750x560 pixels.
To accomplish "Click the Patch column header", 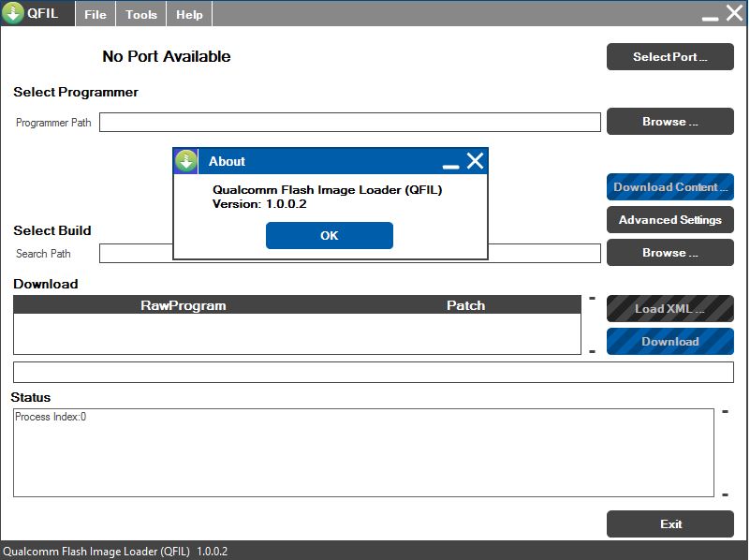I will (x=466, y=305).
